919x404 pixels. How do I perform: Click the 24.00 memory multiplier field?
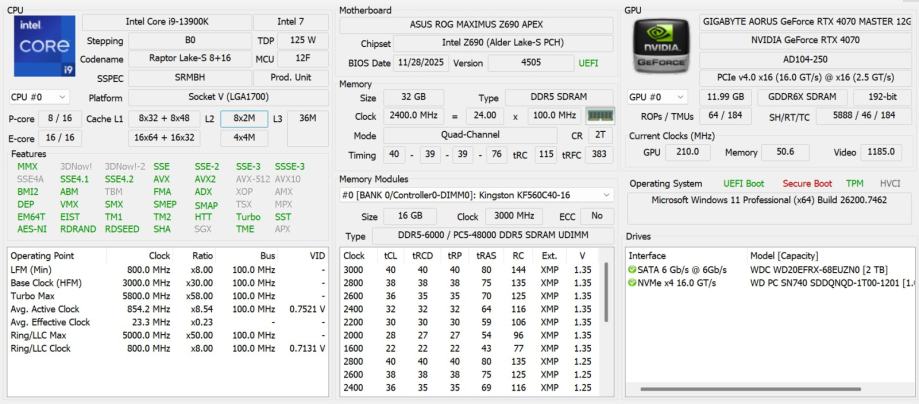pos(485,116)
